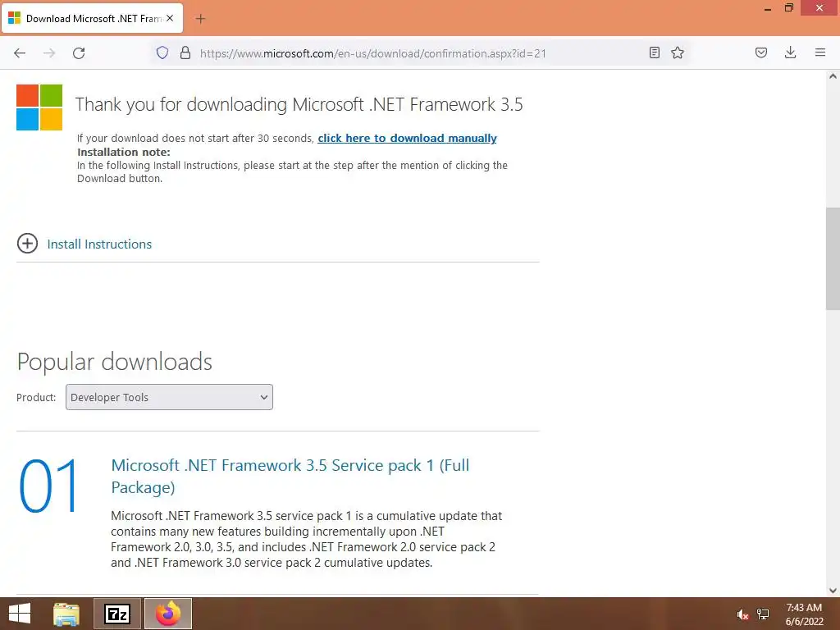Viewport: 840px width, 630px height.
Task: Open the Firefox application menu
Action: tap(820, 52)
